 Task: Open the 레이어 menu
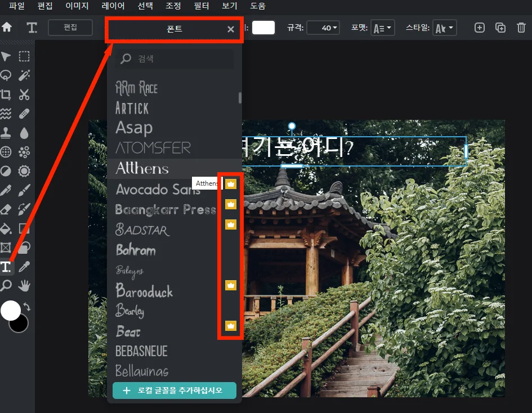point(112,6)
